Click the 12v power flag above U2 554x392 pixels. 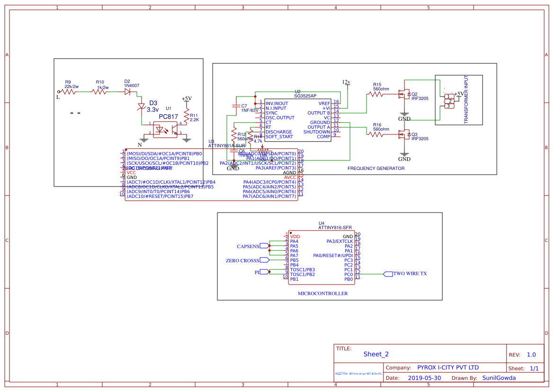pos(346,83)
